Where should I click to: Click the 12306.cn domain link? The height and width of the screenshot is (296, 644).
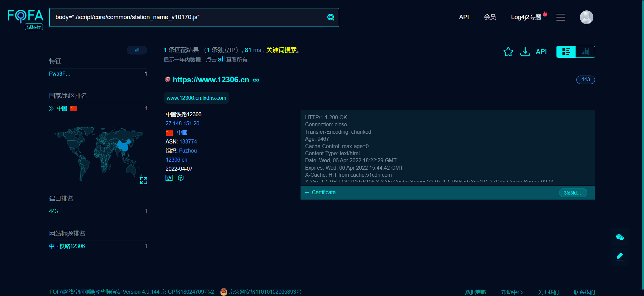tap(176, 160)
